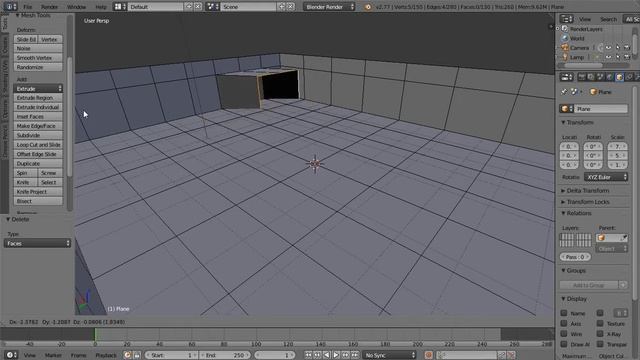Expand the Transform Locks panel

(x=585, y=202)
